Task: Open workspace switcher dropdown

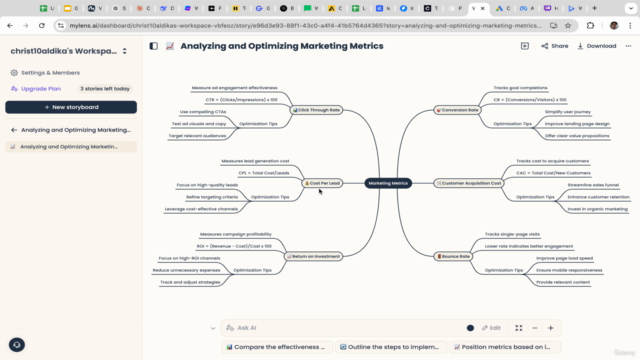Action: tap(124, 51)
